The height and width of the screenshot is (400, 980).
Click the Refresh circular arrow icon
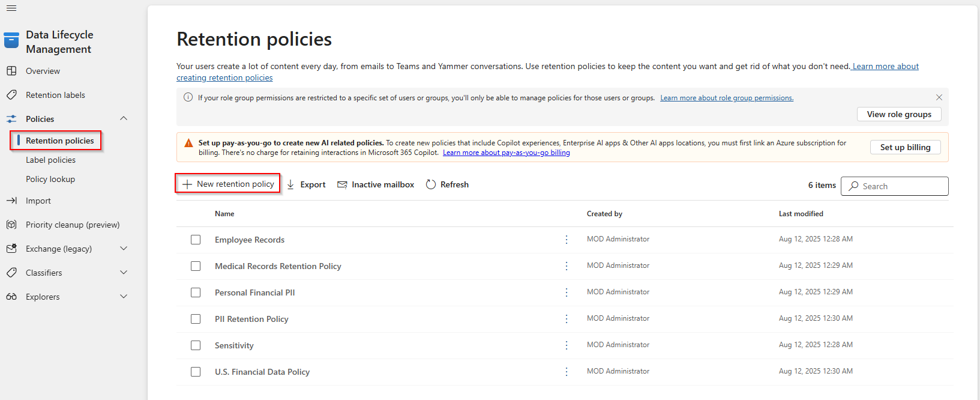coord(431,184)
